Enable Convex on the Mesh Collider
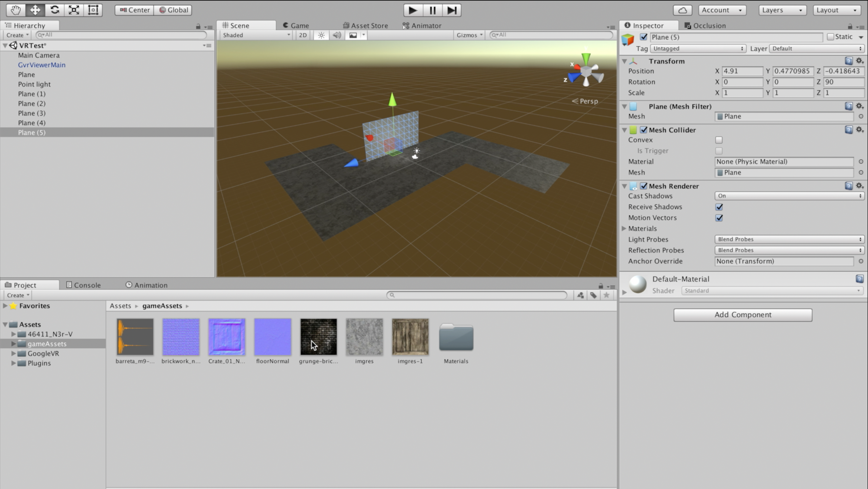The height and width of the screenshot is (489, 868). tap(719, 139)
